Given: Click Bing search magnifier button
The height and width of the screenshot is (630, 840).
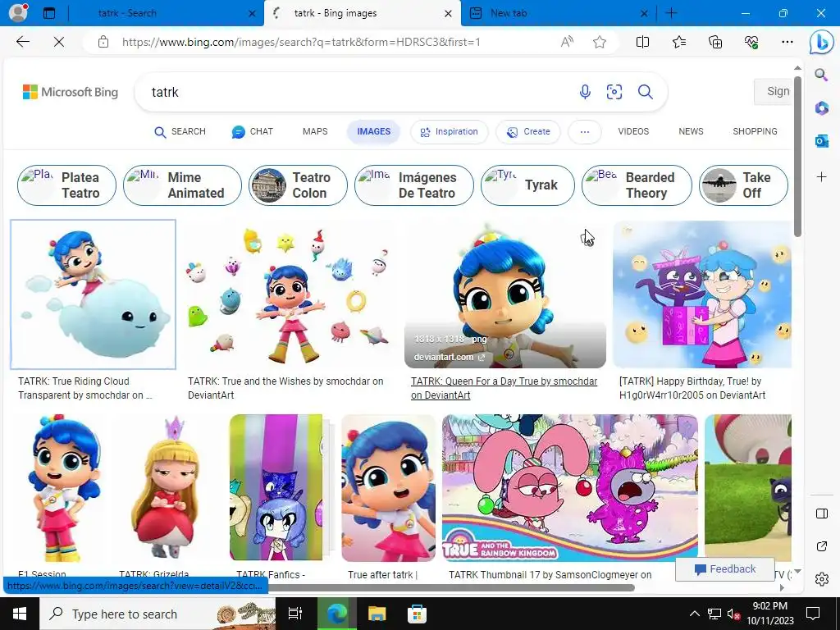Looking at the screenshot, I should click(645, 92).
